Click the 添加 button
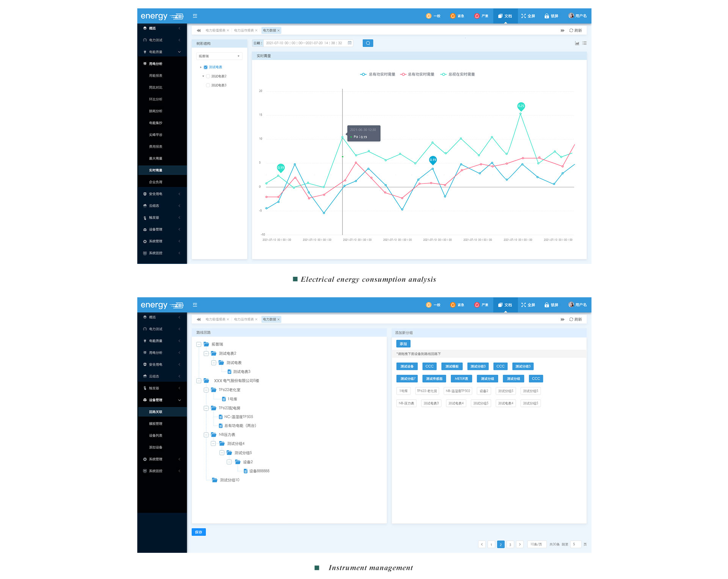 [403, 344]
